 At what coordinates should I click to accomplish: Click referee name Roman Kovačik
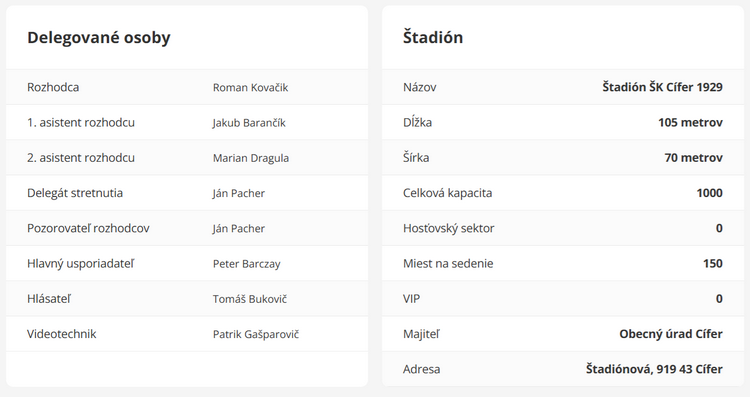(250, 88)
